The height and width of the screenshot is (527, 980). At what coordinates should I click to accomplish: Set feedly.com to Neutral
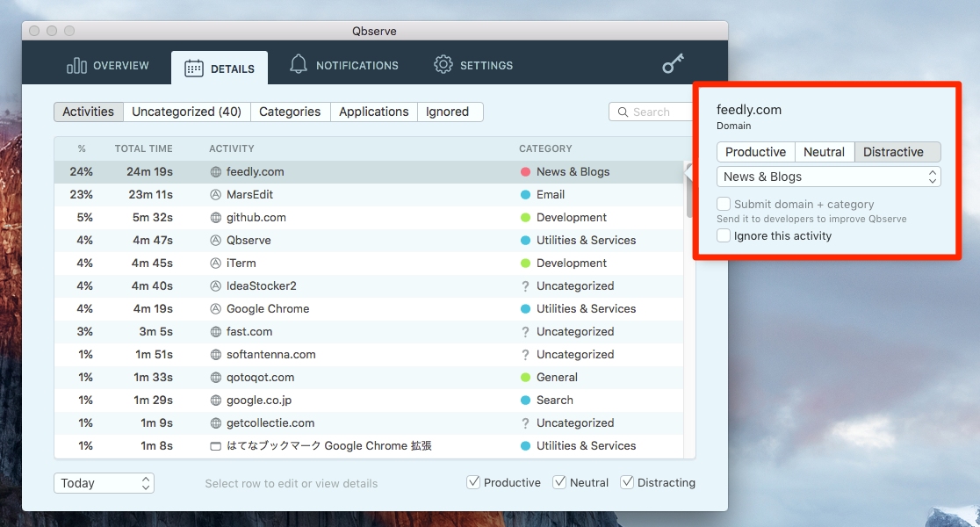pyautogui.click(x=824, y=152)
